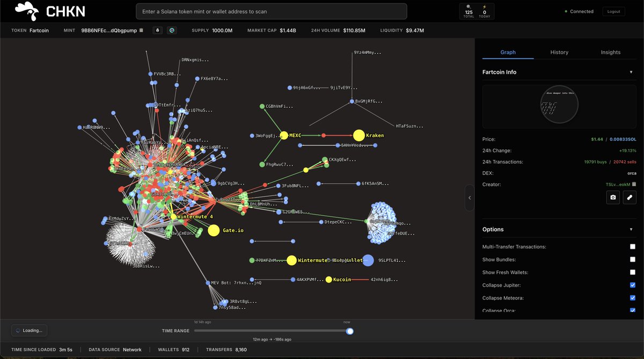Image resolution: width=644 pixels, height=359 pixels.
Task: Select the green 77DXFZnM node
Action: pos(252,260)
